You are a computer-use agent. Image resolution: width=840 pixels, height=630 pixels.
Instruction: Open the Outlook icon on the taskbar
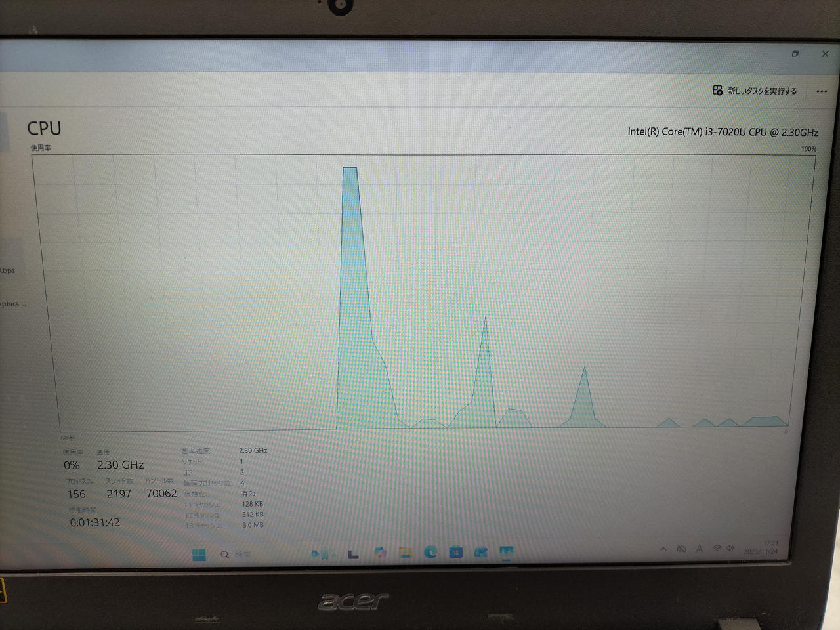pyautogui.click(x=480, y=553)
